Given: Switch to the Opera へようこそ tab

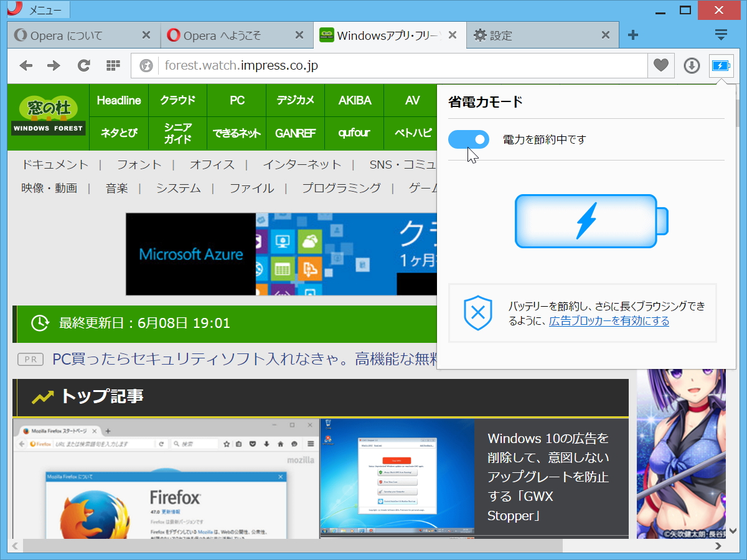Looking at the screenshot, I should (x=237, y=35).
